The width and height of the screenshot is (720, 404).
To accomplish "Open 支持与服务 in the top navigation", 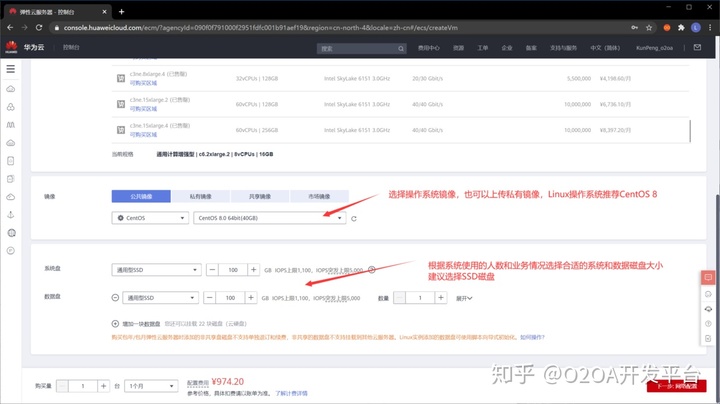I will (x=563, y=48).
